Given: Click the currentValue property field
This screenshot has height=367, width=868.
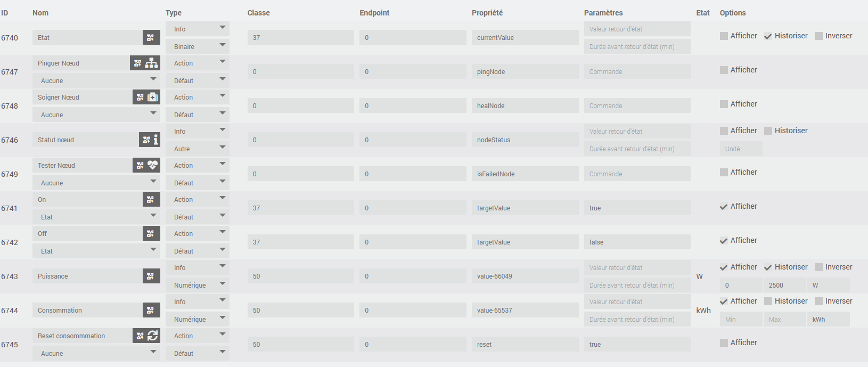Looking at the screenshot, I should [525, 38].
